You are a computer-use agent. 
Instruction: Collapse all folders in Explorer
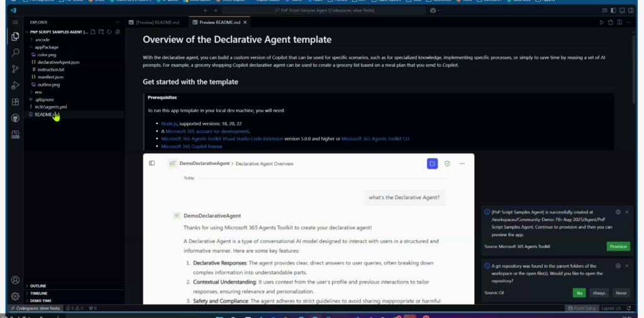click(x=118, y=31)
